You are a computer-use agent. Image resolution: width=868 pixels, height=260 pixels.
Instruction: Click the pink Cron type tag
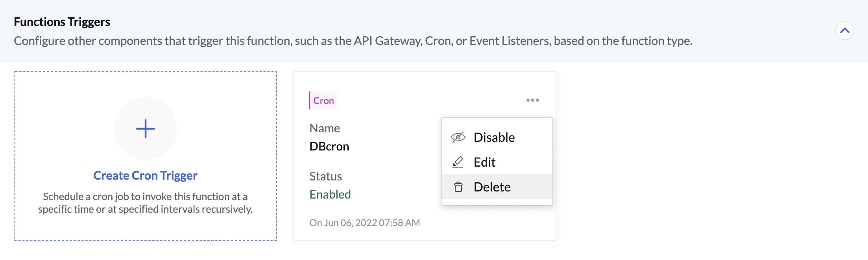(323, 101)
